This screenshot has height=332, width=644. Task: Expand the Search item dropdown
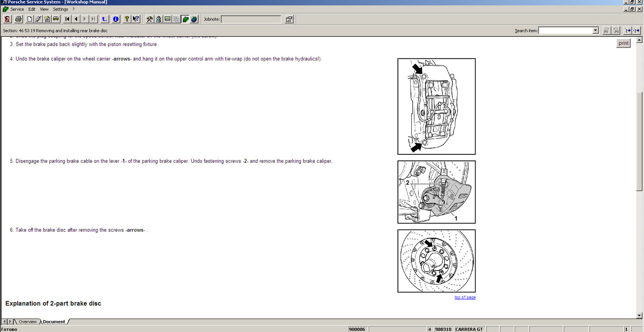click(595, 31)
